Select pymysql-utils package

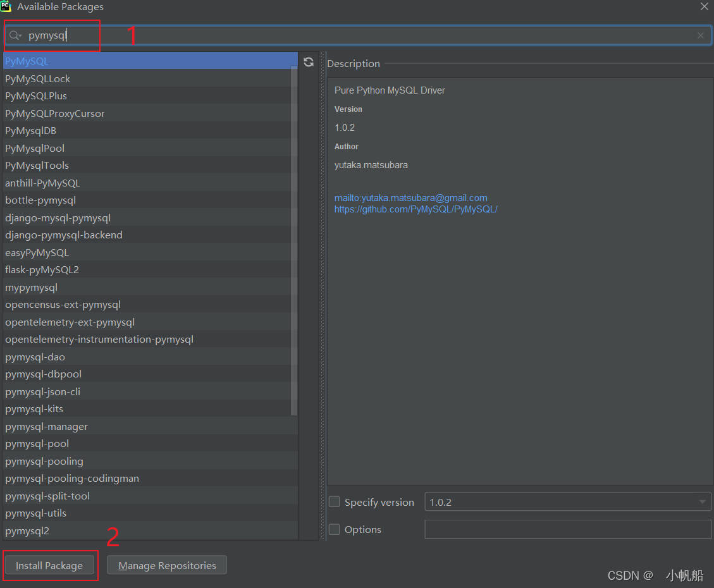pos(151,513)
